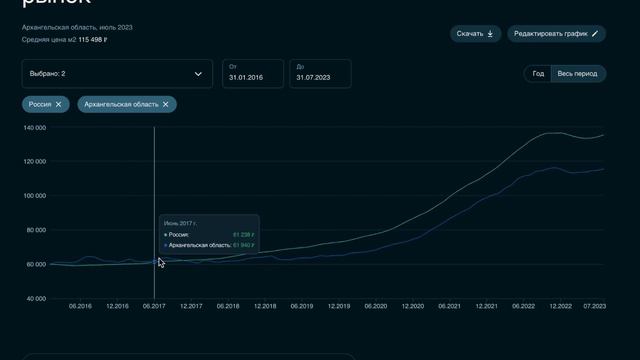
Task: Click the 06.2021 axis label
Action: (x=449, y=306)
